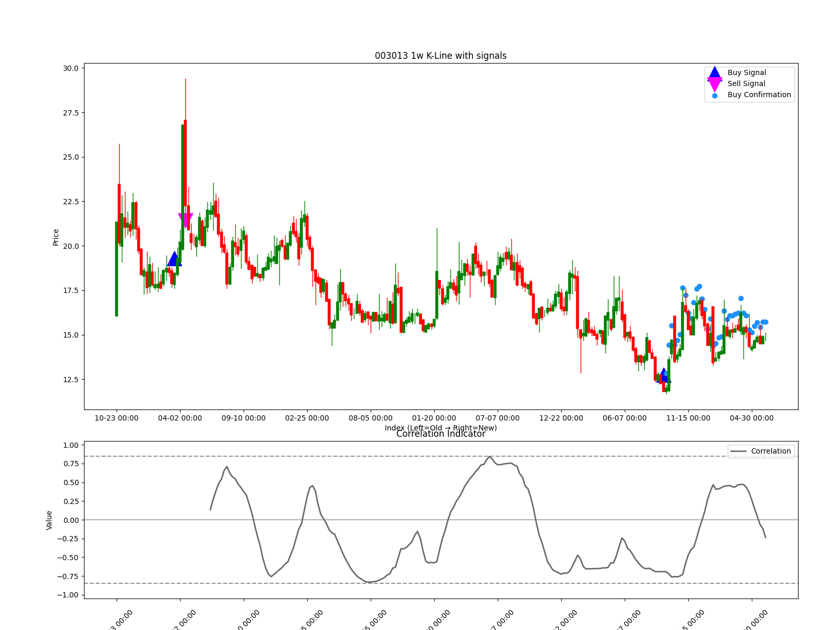Viewport: 840px width, 630px height.
Task: Click the 25.0 price tick label
Action: coord(70,157)
